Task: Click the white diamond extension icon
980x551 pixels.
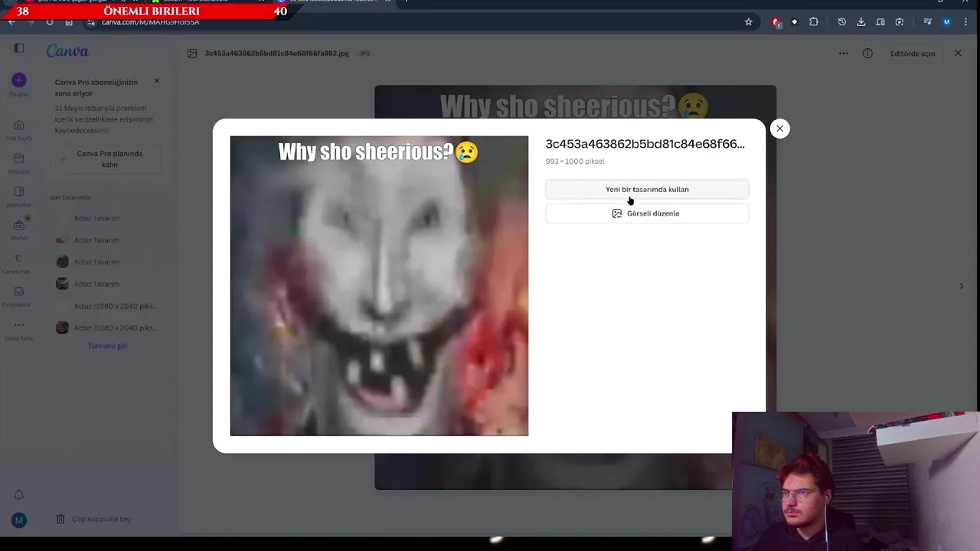Action: click(x=794, y=22)
